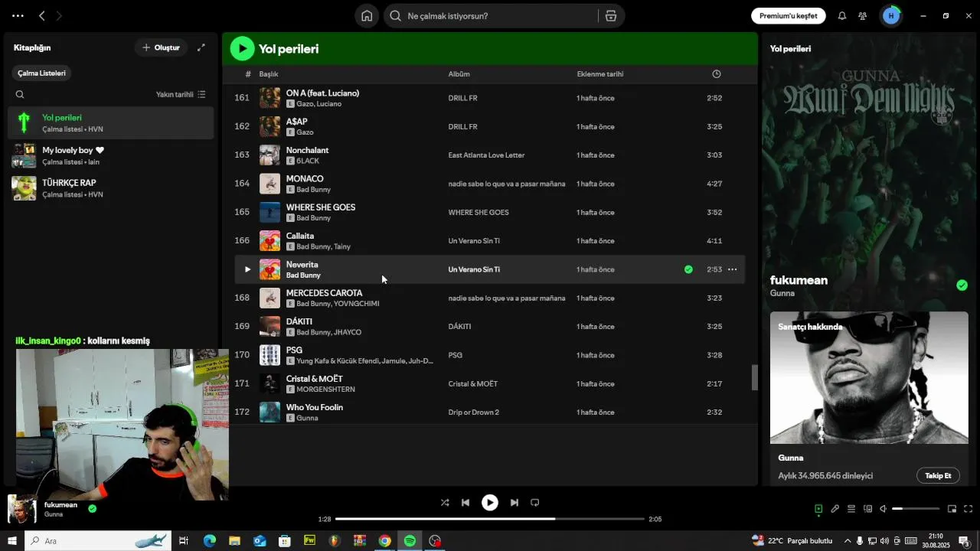Play the Neverita track via the row play arrow
The width and height of the screenshot is (980, 551).
coord(247,269)
